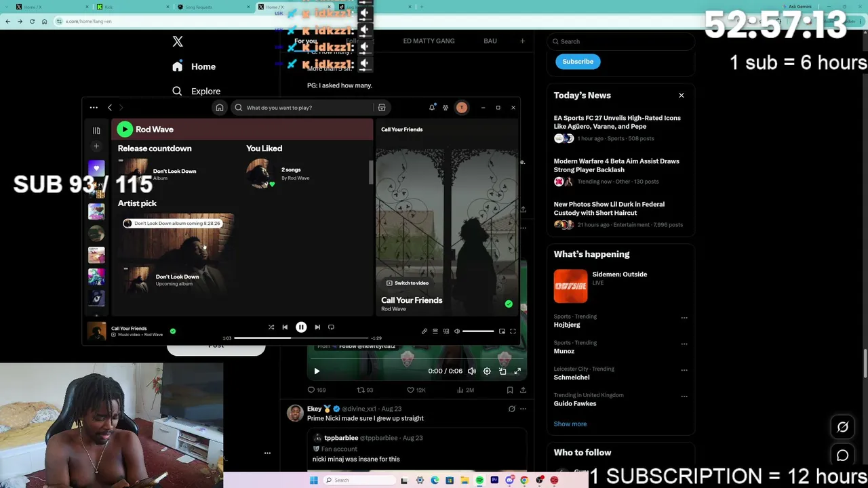Open the Windows Start menu

tap(313, 481)
